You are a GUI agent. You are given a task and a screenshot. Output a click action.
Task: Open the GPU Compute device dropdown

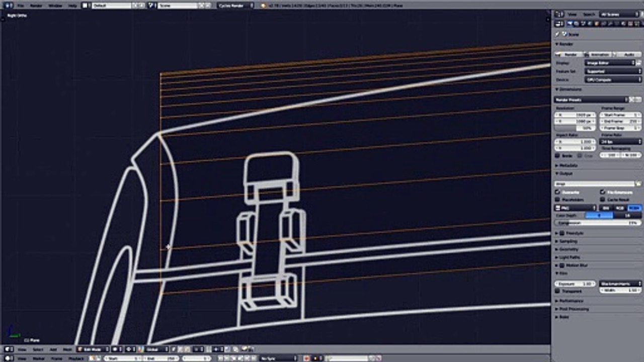click(x=613, y=79)
